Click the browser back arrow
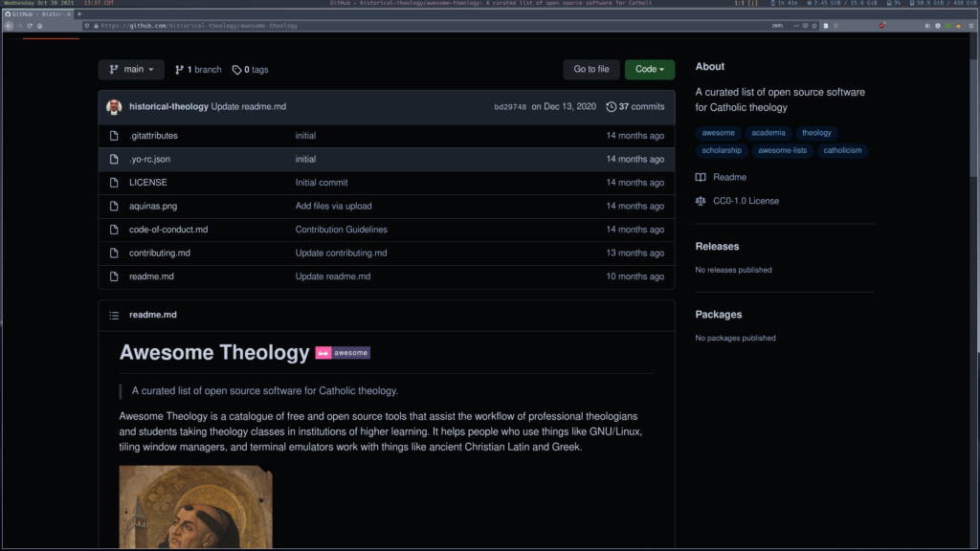This screenshot has height=551, width=980. coord(9,26)
